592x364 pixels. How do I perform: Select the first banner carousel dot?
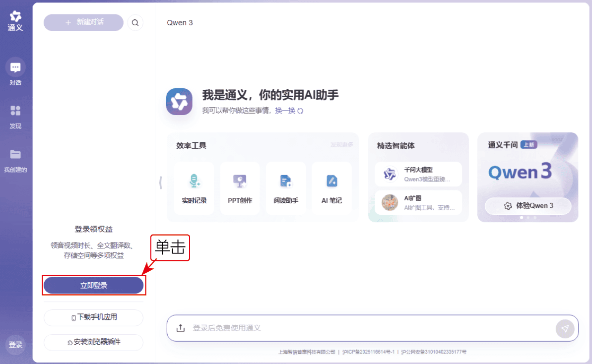tap(522, 218)
